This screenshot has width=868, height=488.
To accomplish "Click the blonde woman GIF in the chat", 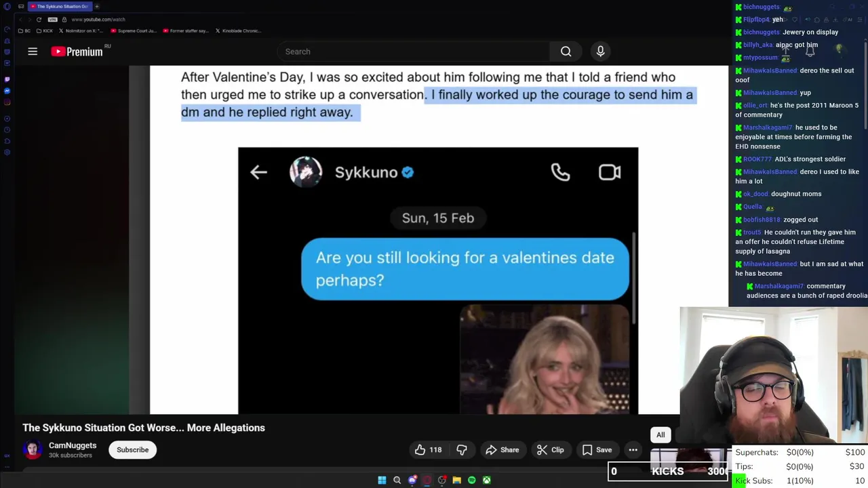I will point(545,359).
